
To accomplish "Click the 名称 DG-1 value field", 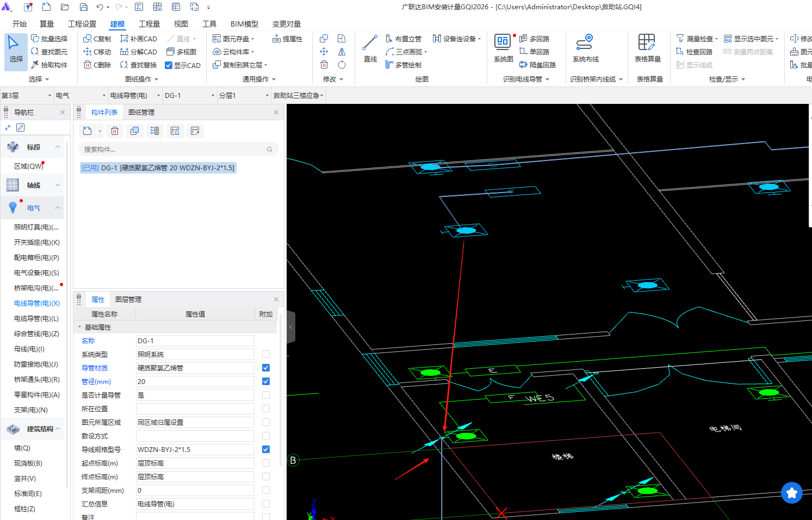I will (195, 341).
